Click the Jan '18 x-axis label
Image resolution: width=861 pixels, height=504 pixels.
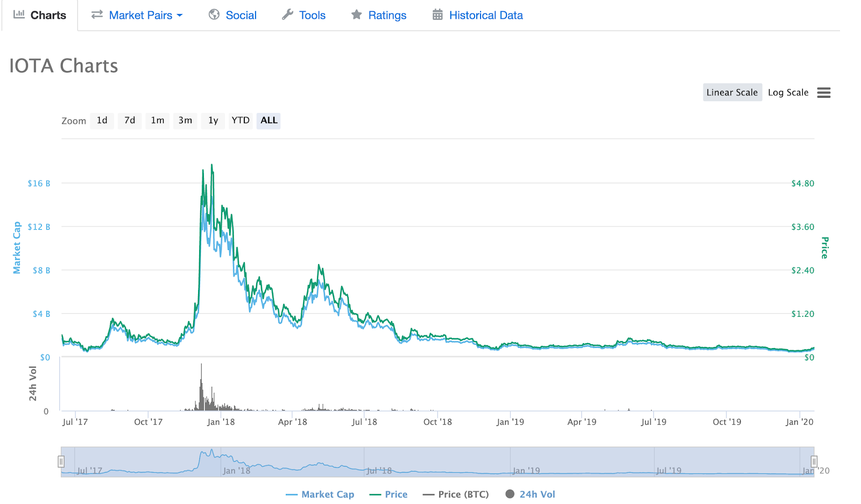[221, 422]
